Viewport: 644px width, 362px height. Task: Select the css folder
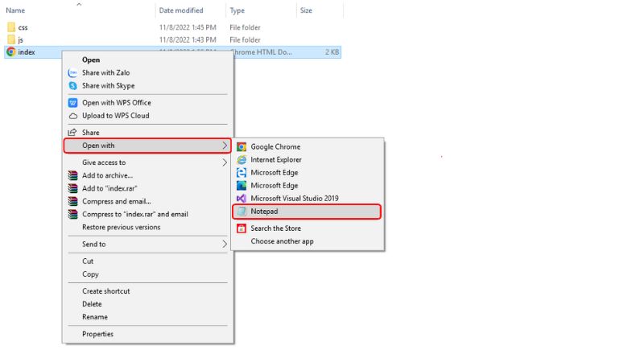point(23,27)
